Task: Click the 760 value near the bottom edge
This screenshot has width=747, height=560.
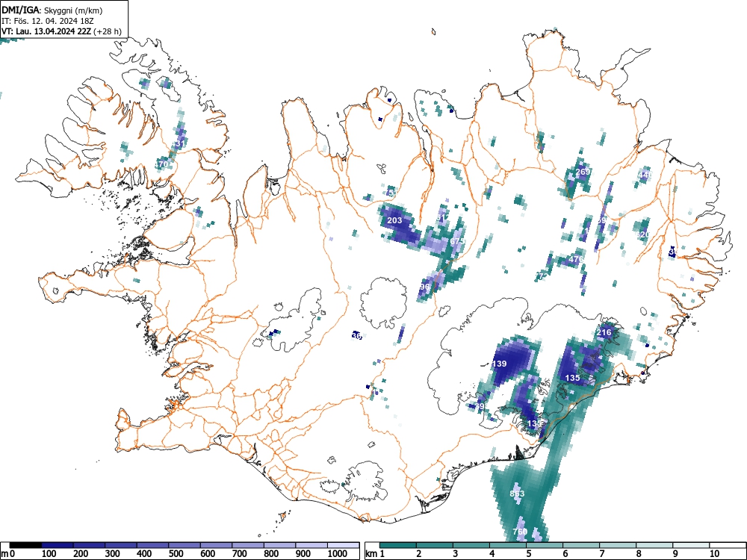Action: pyautogui.click(x=520, y=532)
